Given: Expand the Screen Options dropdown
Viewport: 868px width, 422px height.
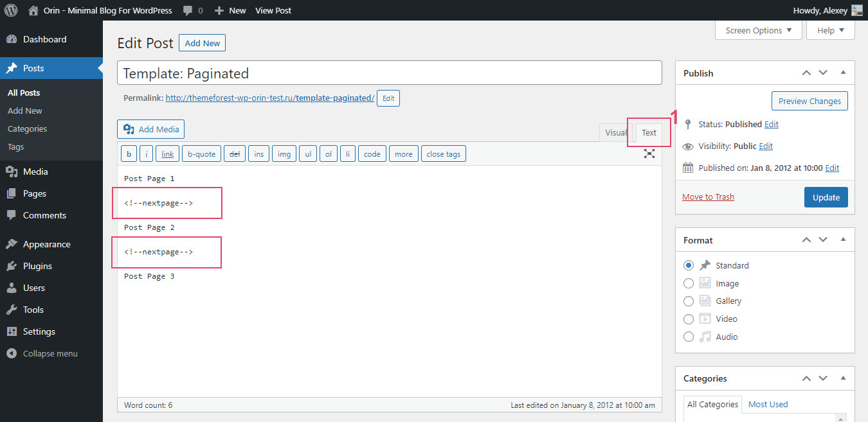Looking at the screenshot, I should (x=759, y=30).
